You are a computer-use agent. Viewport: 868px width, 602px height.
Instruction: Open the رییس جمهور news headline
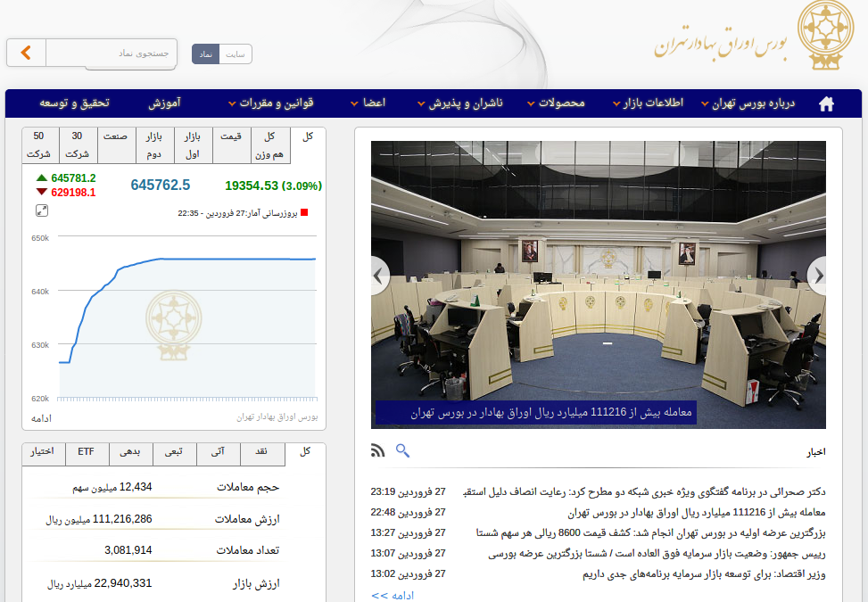657,553
